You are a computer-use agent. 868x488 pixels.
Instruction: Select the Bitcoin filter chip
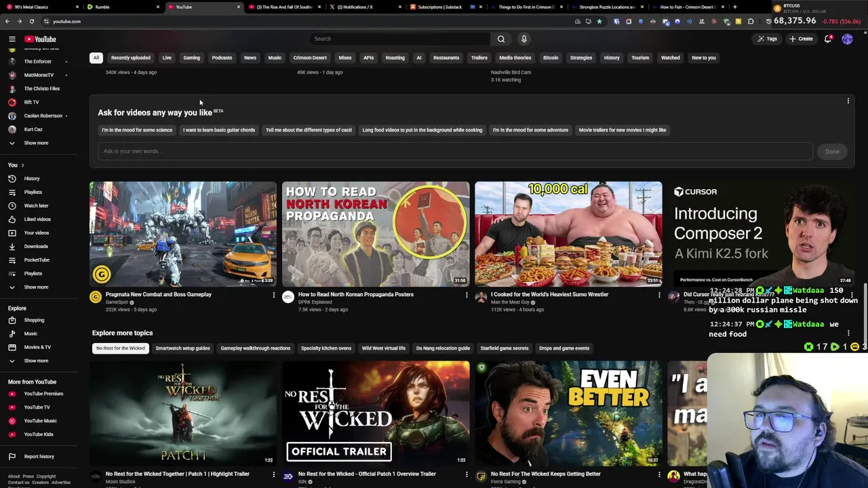(x=551, y=58)
